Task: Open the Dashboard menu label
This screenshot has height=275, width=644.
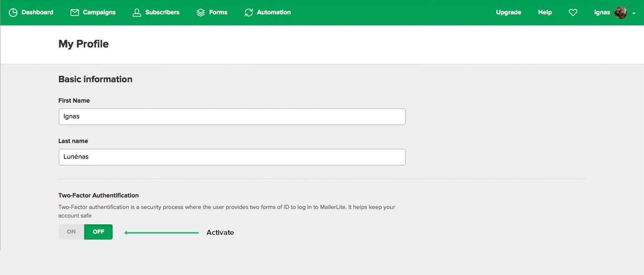Action: tap(37, 13)
